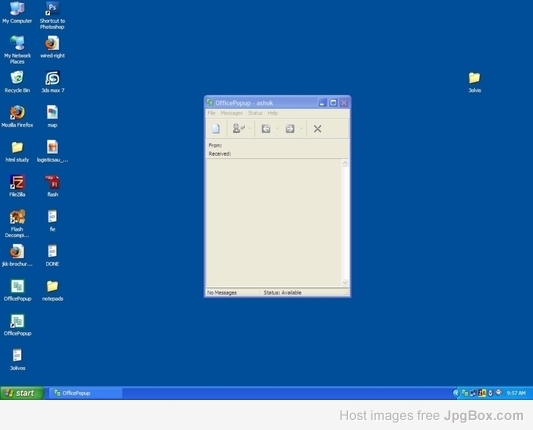The width and height of the screenshot is (533, 430).
Task: Open the Status menu
Action: 255,113
